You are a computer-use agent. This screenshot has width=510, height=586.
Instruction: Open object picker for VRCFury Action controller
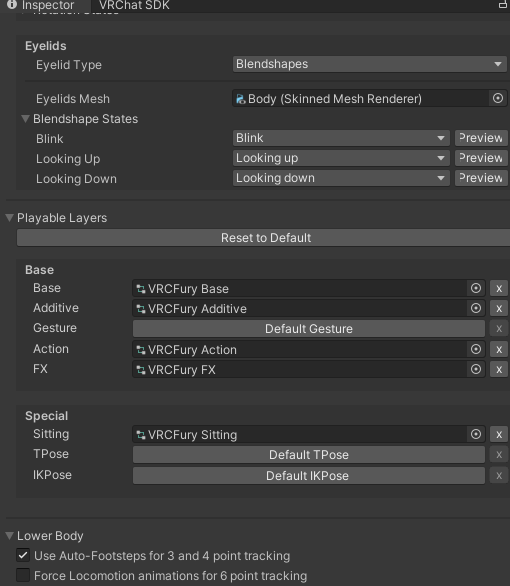[476, 349]
